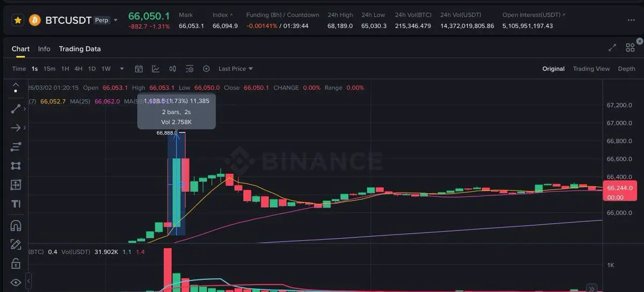Click the measurement tooltip showing Vol 2.758K
This screenshot has width=644, height=292.
[x=177, y=112]
